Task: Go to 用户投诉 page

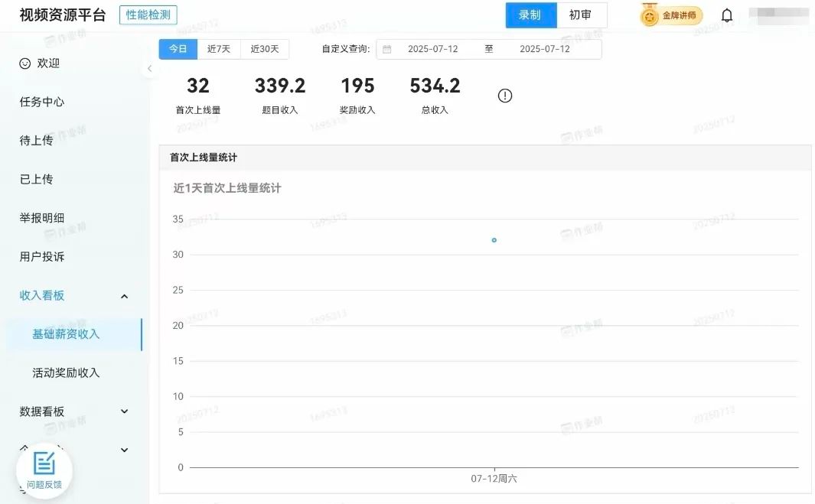Action: pos(42,257)
